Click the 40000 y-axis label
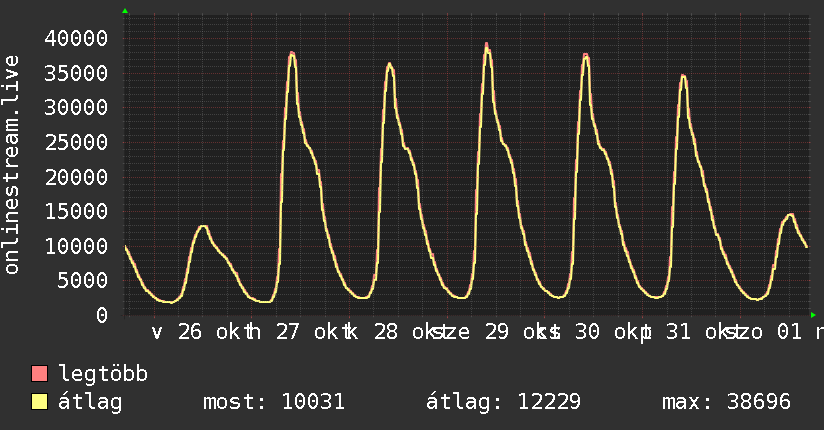The image size is (824, 430). [76, 38]
